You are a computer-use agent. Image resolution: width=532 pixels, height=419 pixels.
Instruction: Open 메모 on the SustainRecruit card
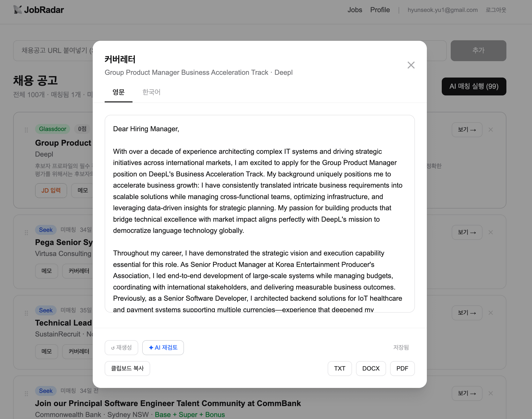pos(46,352)
